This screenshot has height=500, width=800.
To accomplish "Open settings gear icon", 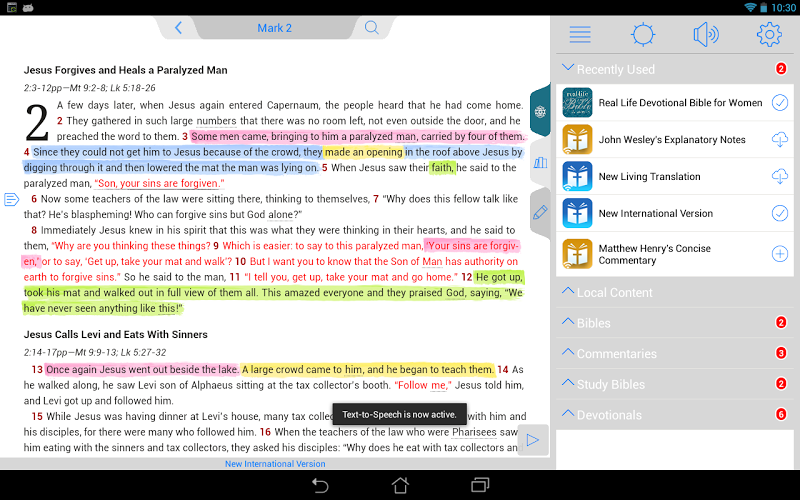I will pyautogui.click(x=769, y=35).
